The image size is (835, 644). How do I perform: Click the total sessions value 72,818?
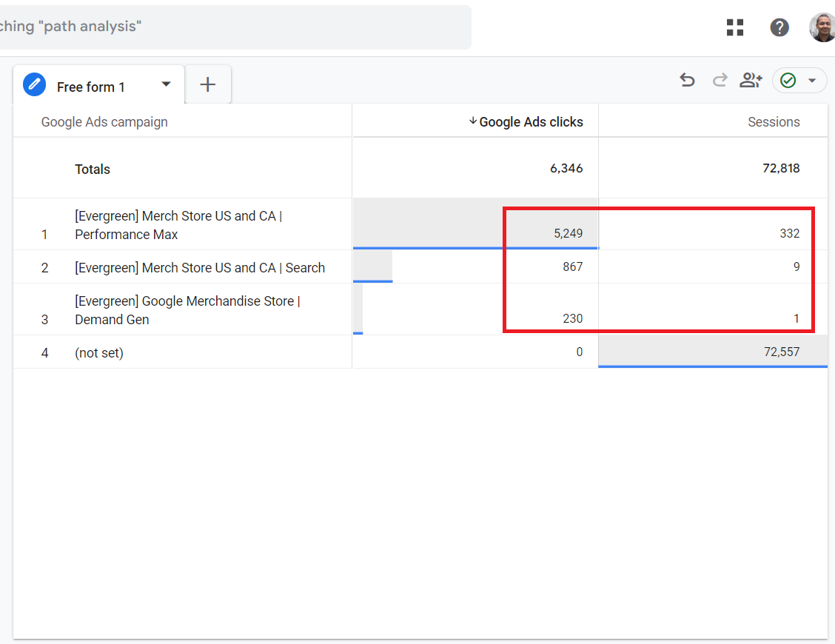(781, 168)
